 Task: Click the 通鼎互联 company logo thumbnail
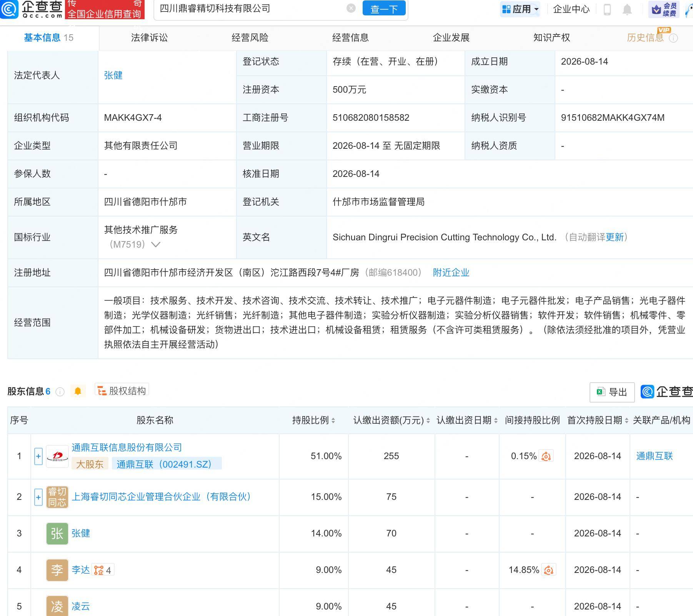(57, 456)
